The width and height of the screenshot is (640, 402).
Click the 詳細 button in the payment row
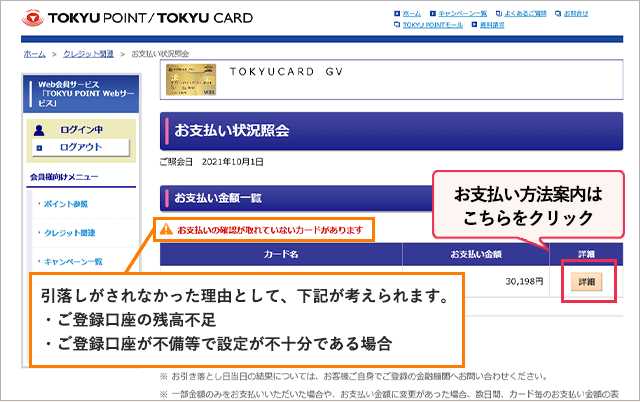(586, 282)
